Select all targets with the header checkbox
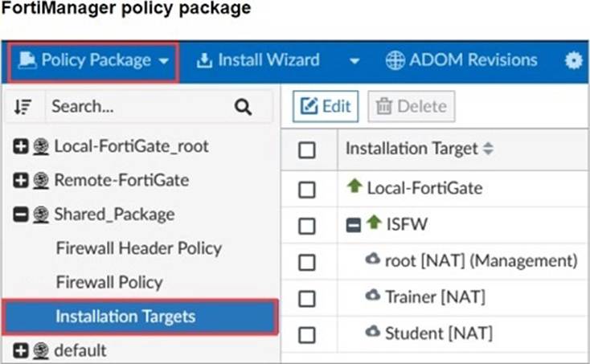Viewport: 590px width, 364px height. [x=307, y=150]
